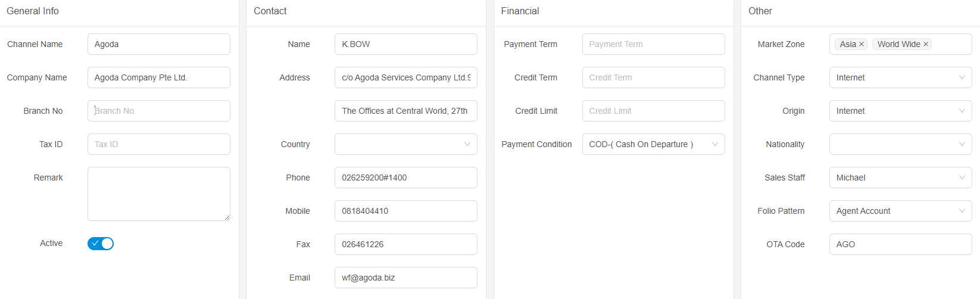The image size is (980, 299).
Task: Remove the Asia tag from Market Zone
Action: [862, 45]
